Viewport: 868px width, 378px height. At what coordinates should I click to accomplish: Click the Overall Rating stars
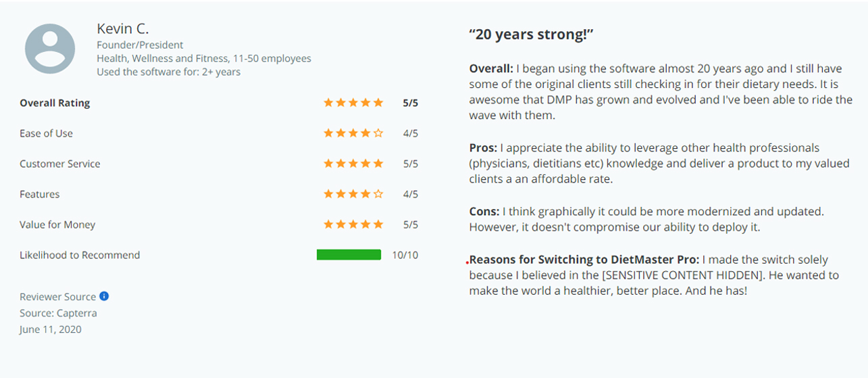353,103
